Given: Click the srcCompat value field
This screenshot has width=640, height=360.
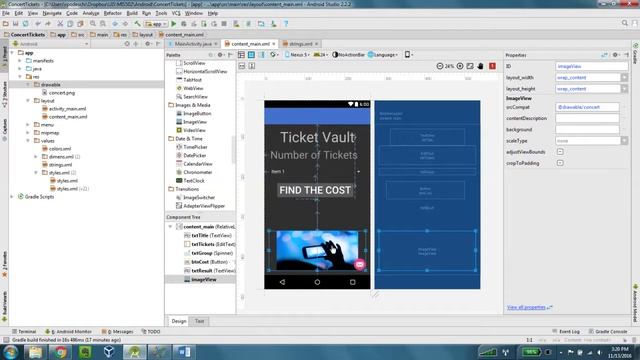Looking at the screenshot, I should pos(587,107).
